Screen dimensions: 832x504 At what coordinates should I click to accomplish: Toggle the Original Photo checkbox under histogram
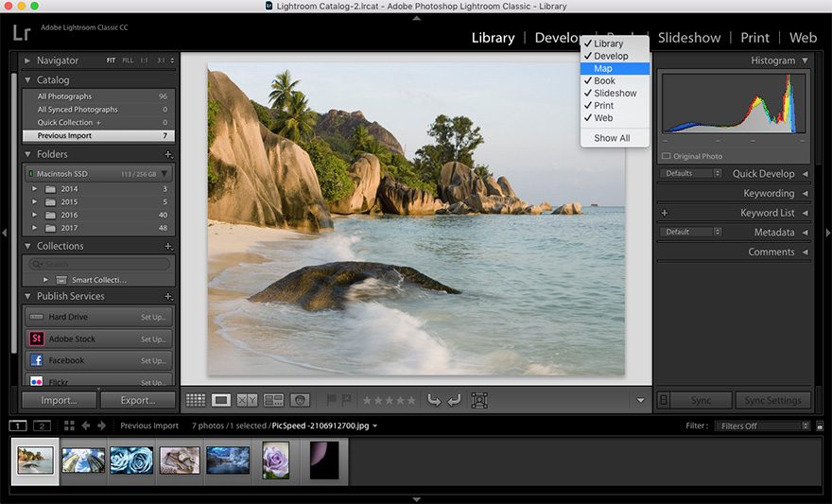pos(667,156)
